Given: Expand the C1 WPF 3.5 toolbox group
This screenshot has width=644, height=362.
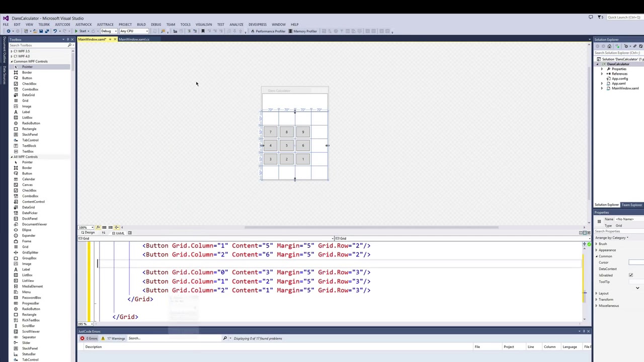Looking at the screenshot, I should [12, 51].
